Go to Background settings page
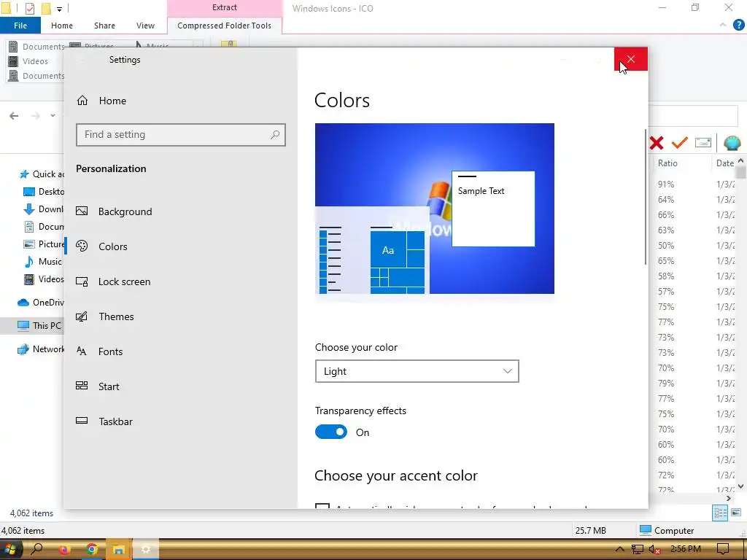 click(125, 211)
